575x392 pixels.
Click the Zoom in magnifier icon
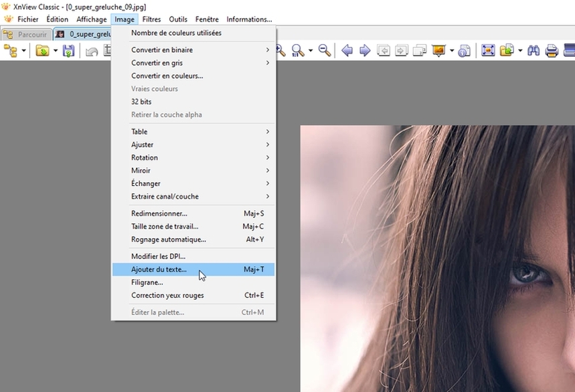coord(279,50)
